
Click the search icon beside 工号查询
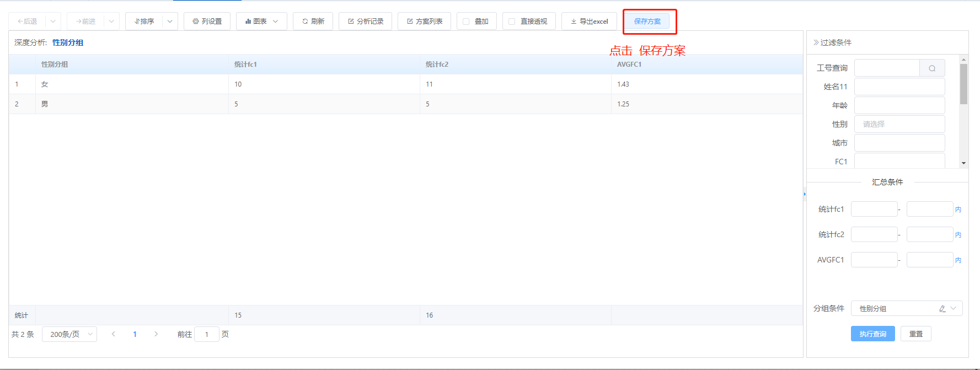[932, 68]
